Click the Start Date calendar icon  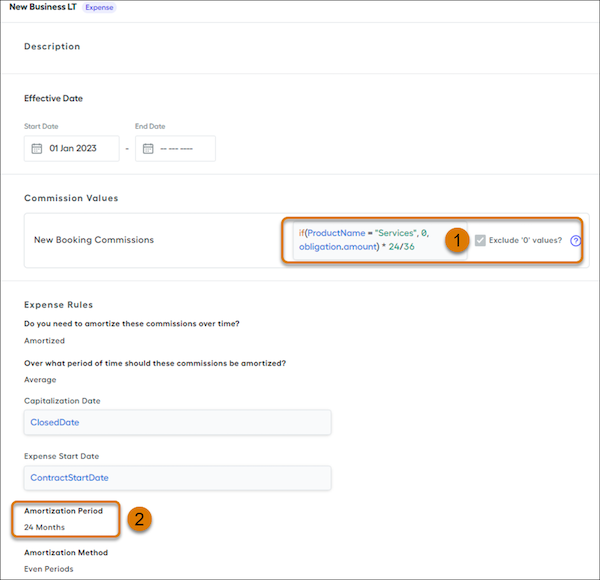tap(37, 148)
